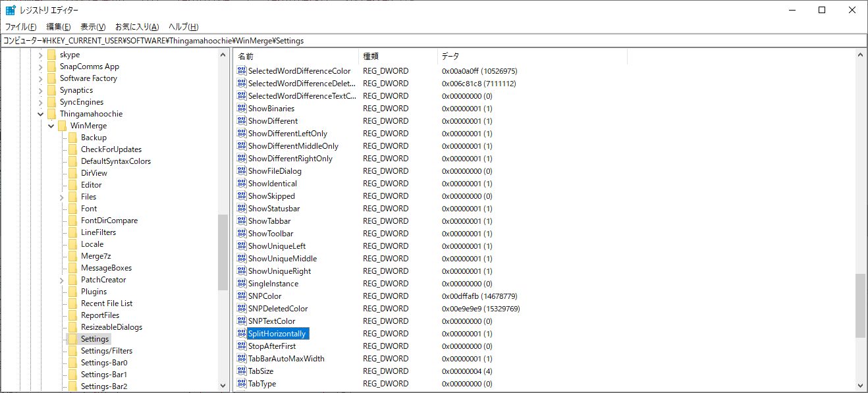Click the データ column header
The width and height of the screenshot is (868, 393).
click(531, 57)
